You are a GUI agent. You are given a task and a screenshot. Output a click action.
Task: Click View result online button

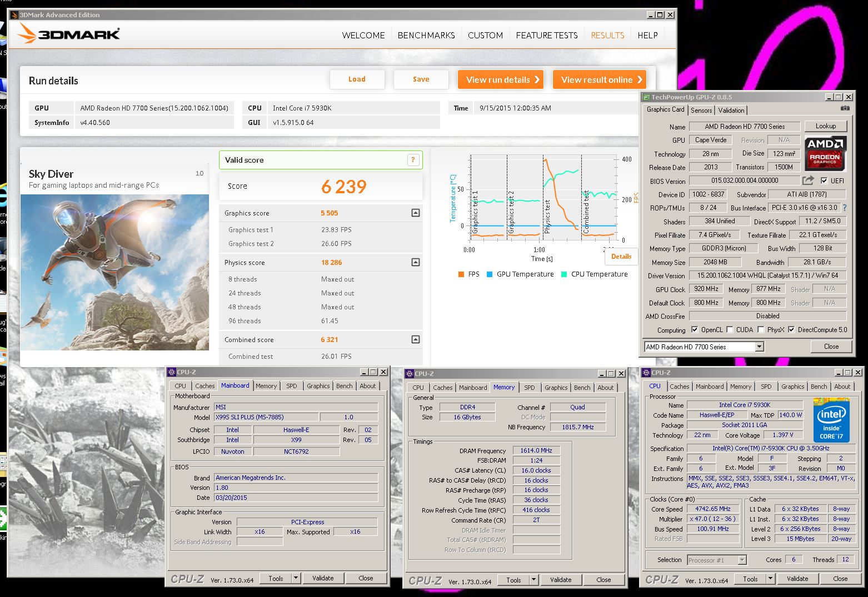[600, 79]
